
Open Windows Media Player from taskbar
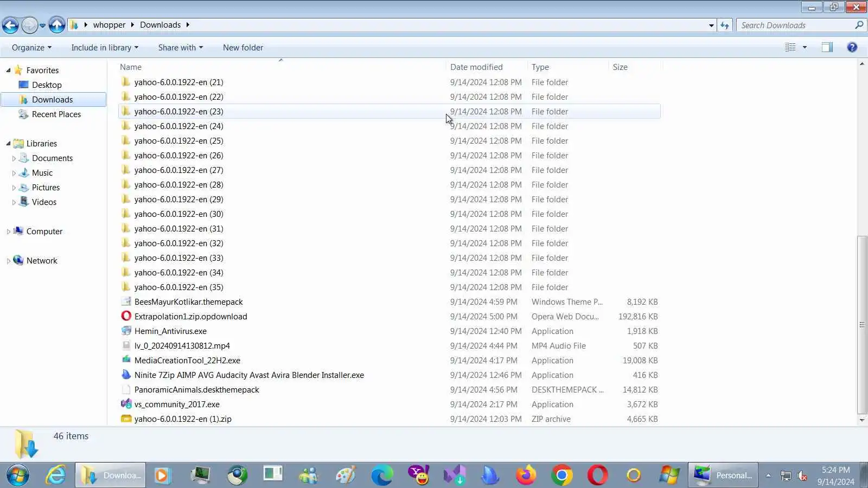162,476
